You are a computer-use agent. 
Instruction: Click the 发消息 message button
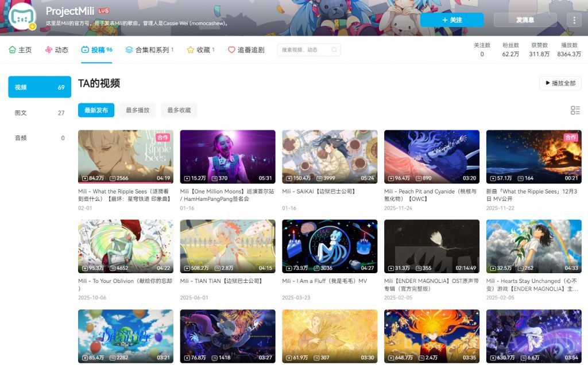click(525, 20)
